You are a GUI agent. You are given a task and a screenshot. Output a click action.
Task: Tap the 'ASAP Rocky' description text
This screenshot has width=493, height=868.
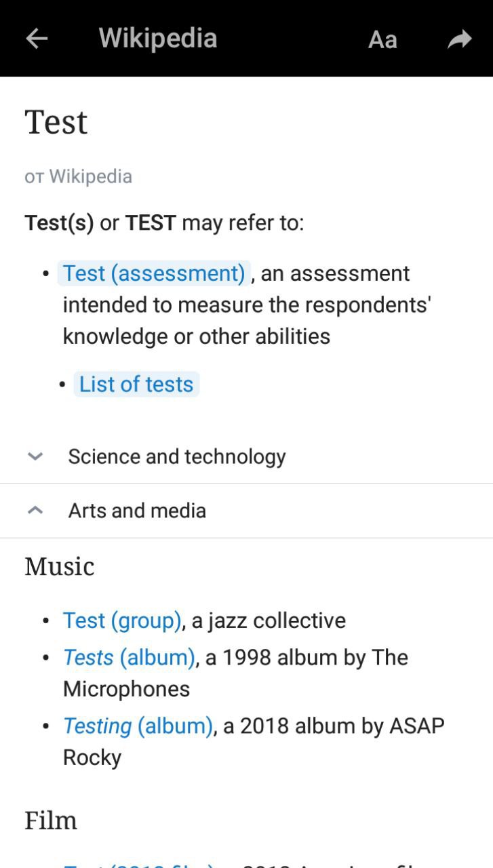tap(92, 757)
